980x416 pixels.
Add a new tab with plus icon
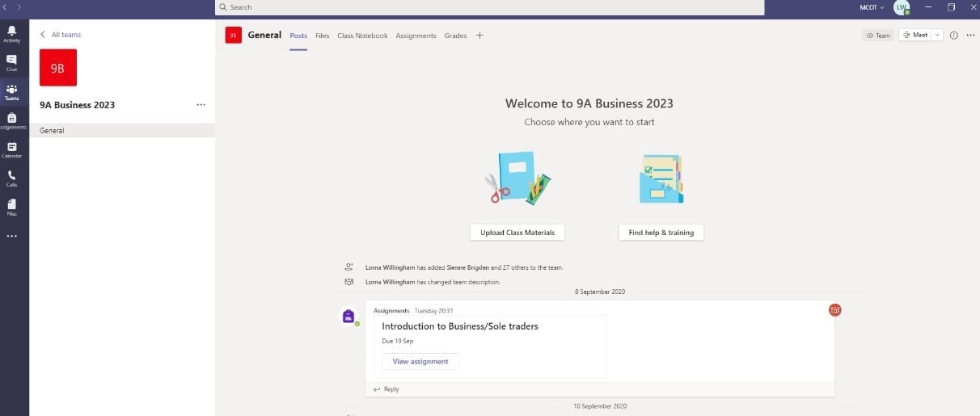click(479, 36)
